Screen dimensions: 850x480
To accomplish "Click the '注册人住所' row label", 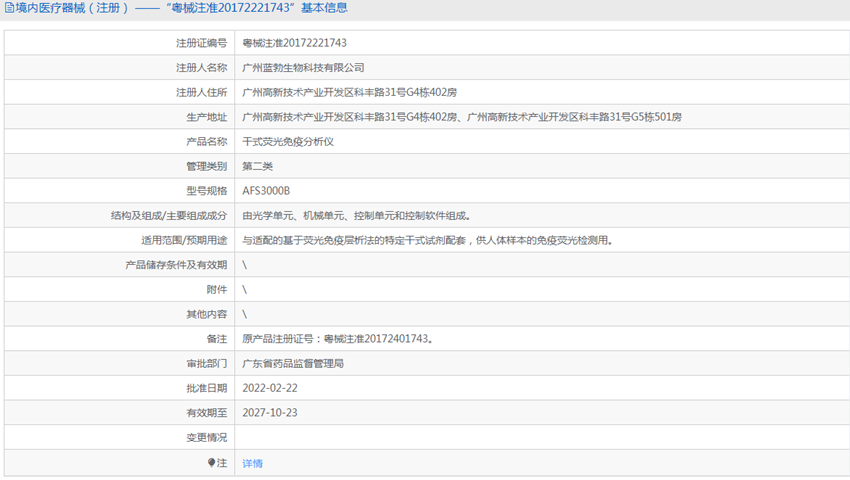I will click(x=201, y=92).
